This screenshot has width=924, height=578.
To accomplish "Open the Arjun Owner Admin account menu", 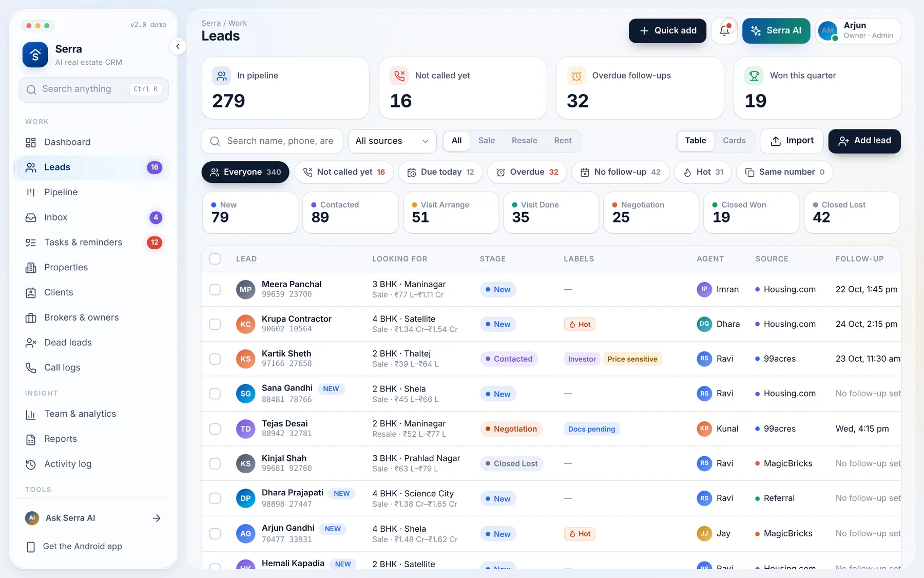I will 858,31.
